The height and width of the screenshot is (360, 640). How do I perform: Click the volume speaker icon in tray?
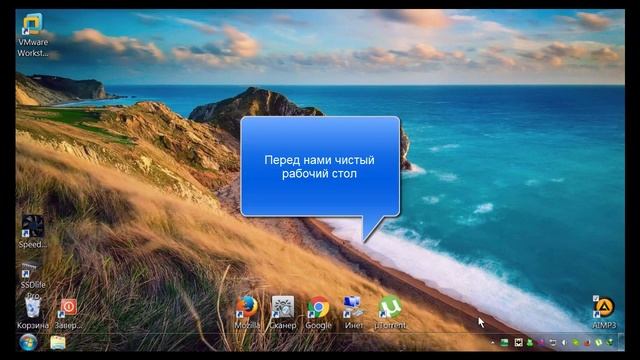564,342
